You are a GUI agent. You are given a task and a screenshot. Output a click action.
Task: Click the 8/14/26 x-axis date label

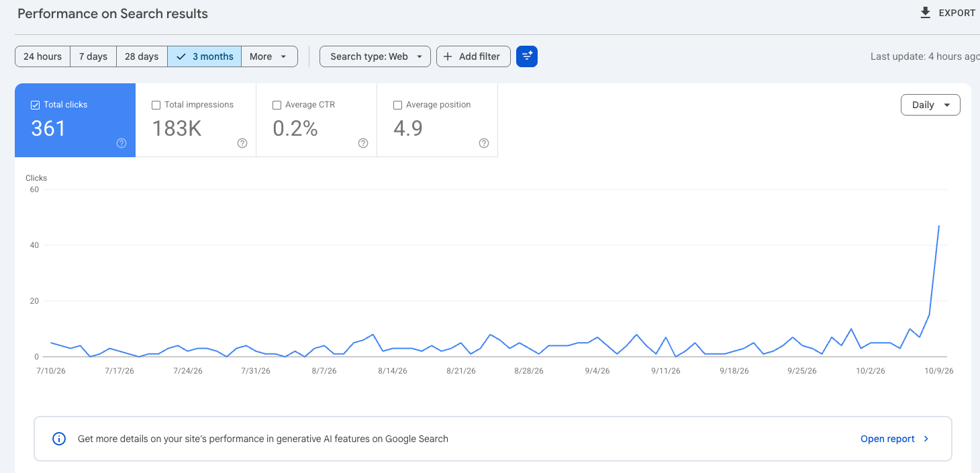(x=393, y=371)
